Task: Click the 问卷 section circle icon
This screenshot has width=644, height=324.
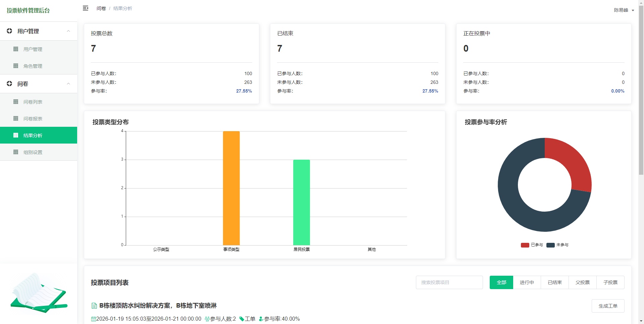Action: [x=9, y=84]
